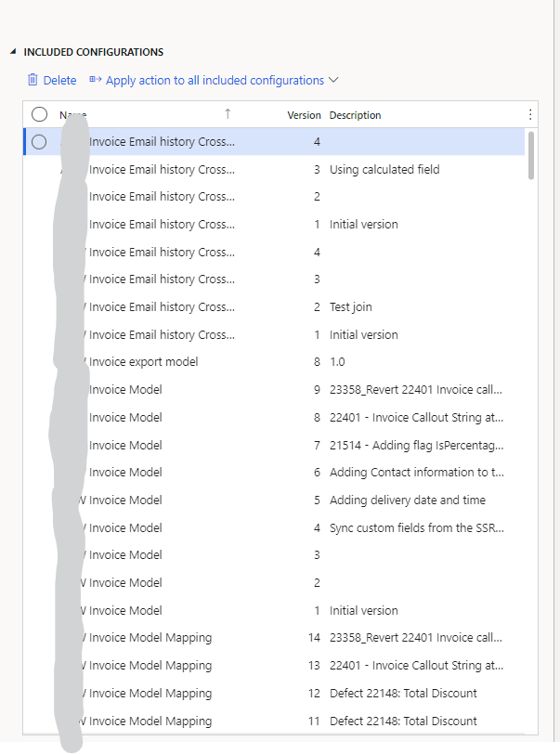Click the Description column header

pyautogui.click(x=355, y=115)
